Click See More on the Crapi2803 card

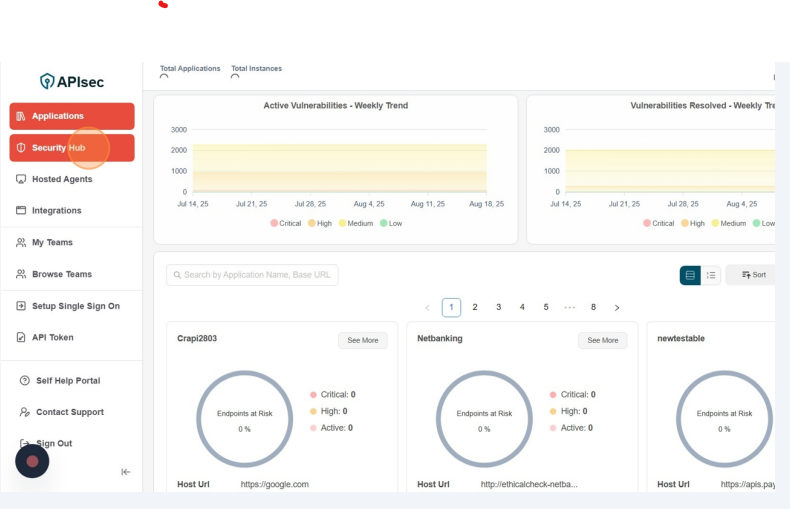coord(362,341)
